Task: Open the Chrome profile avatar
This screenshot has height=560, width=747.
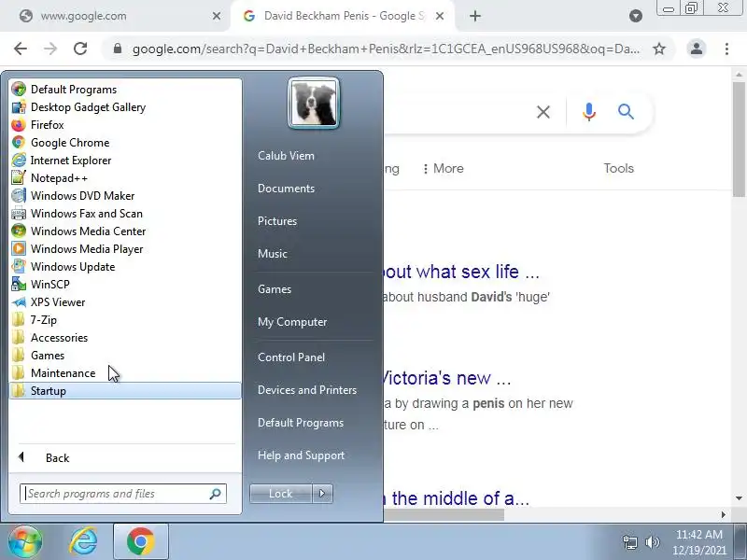Action: point(697,49)
